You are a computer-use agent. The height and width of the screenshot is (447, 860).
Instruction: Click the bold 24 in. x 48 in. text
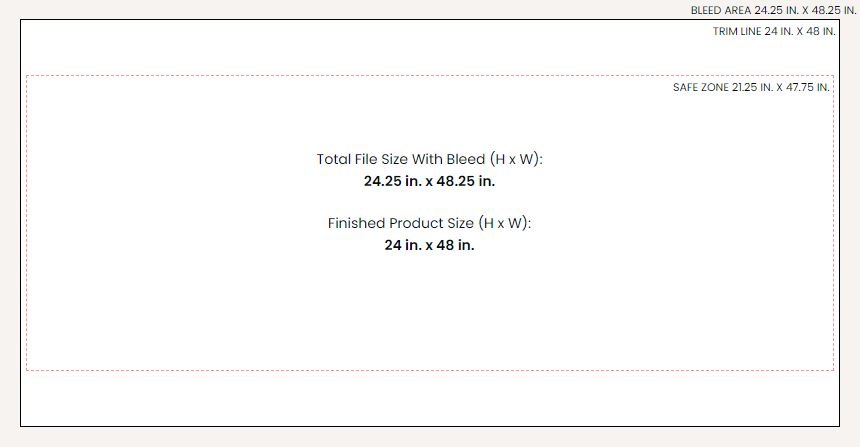tap(429, 245)
